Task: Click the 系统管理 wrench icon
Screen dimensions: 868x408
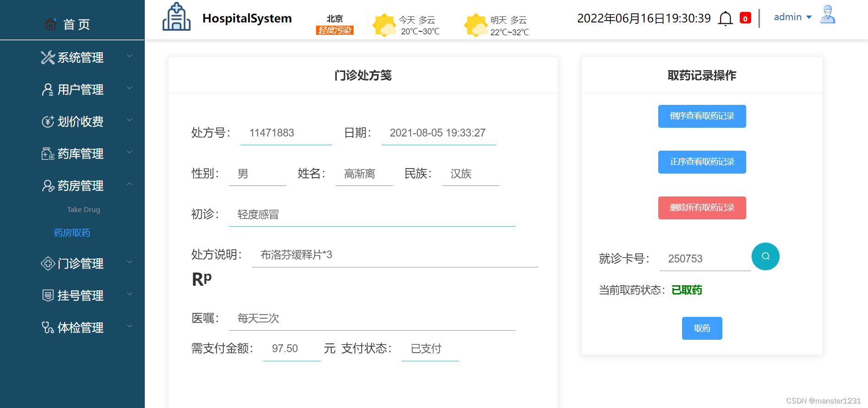Action: coord(48,57)
